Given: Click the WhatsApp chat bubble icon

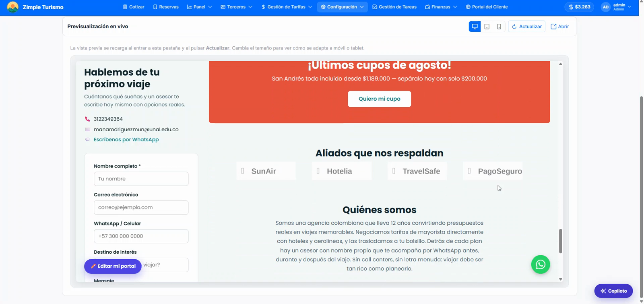Looking at the screenshot, I should pos(87,140).
